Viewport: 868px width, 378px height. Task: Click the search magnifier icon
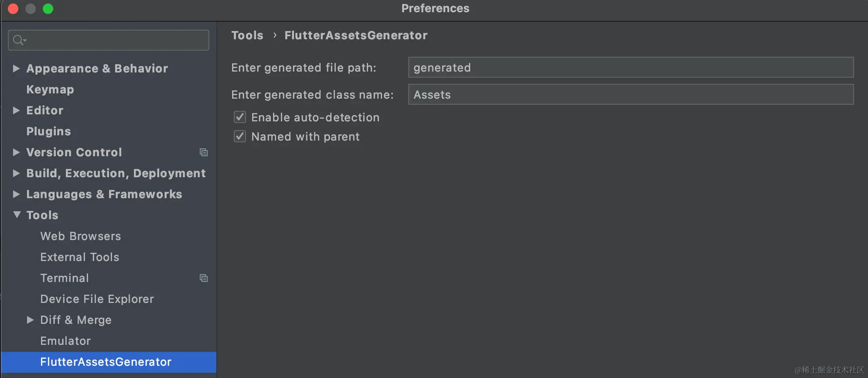point(18,40)
